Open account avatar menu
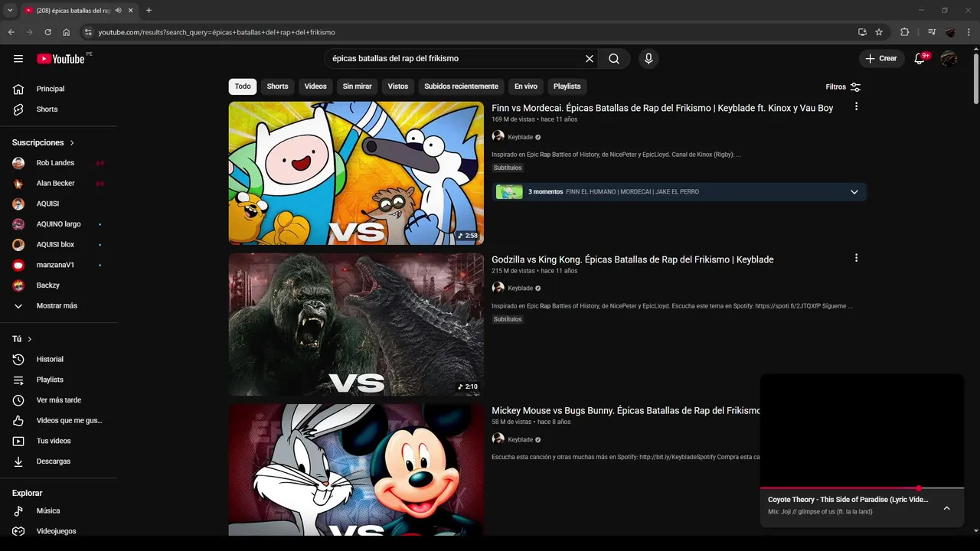980x551 pixels. click(x=949, y=59)
